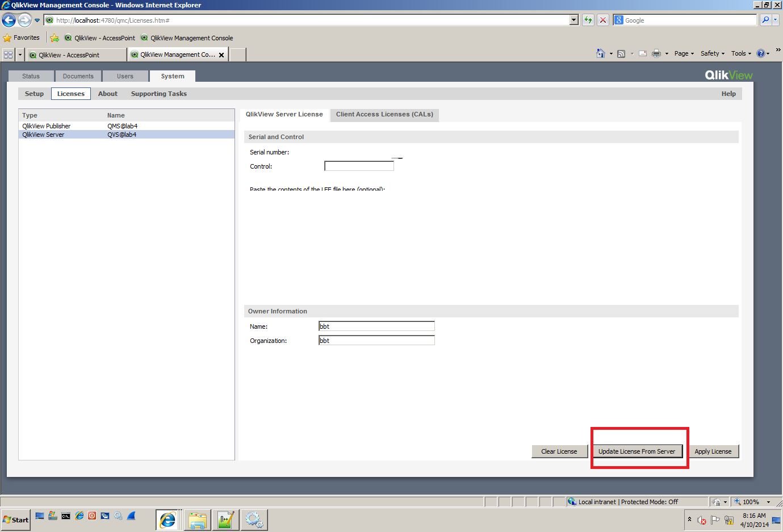Click the Apply License button
This screenshot has width=783, height=532.
[x=713, y=451]
